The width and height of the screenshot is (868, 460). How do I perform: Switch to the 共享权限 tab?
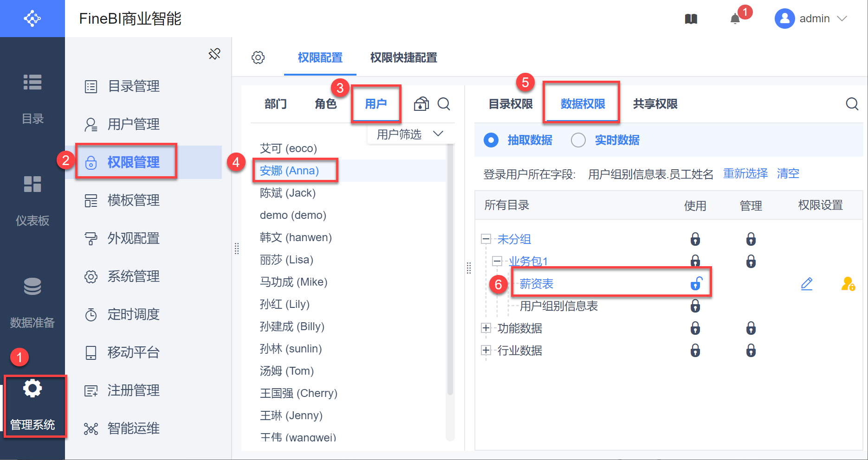coord(655,104)
